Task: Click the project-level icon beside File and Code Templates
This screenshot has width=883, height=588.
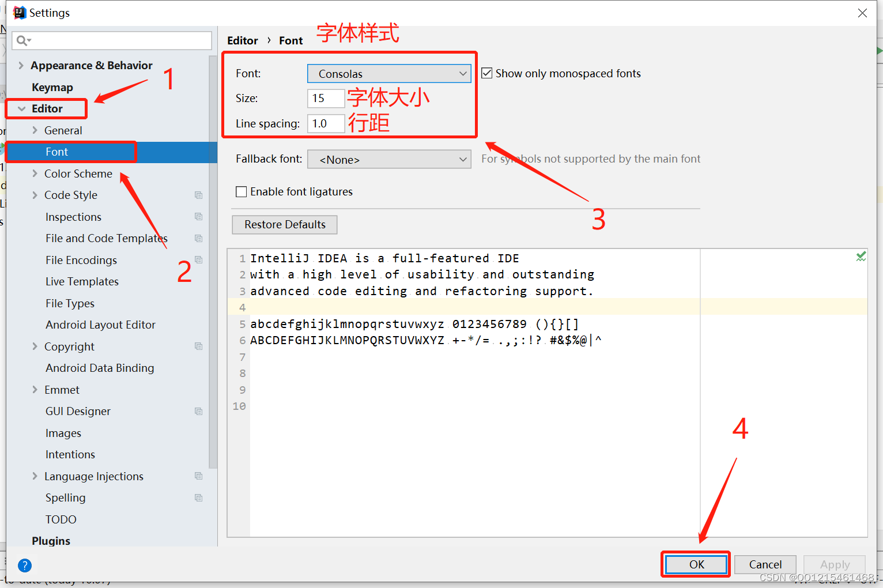Action: [x=198, y=239]
